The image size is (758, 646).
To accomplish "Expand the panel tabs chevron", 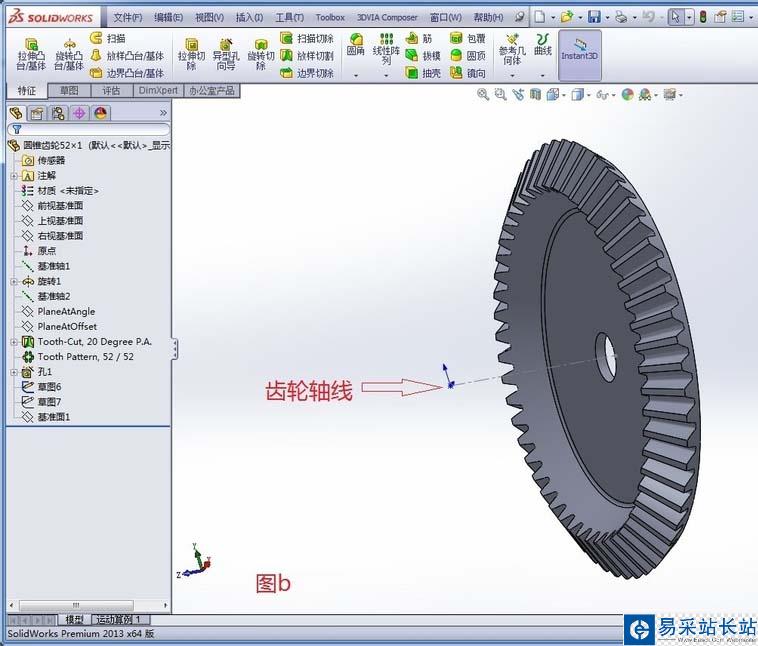I will click(163, 113).
